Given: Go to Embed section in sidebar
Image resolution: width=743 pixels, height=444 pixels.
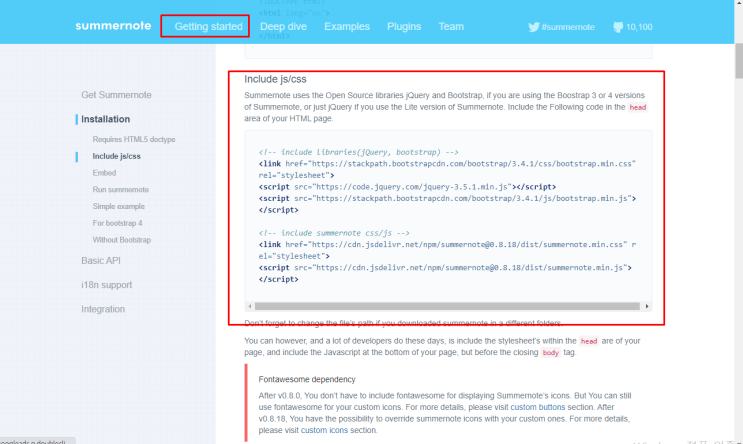Looking at the screenshot, I should [x=104, y=173].
